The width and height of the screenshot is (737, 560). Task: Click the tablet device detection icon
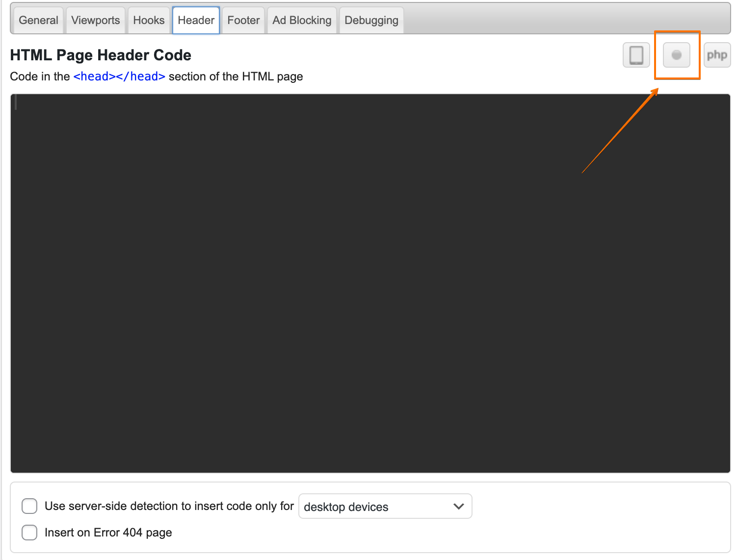[x=636, y=55]
